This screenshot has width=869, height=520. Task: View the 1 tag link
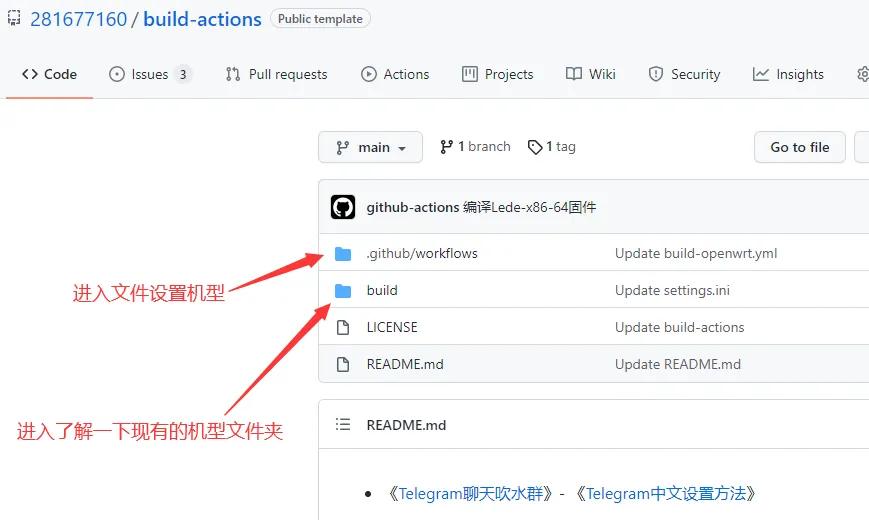pos(552,147)
